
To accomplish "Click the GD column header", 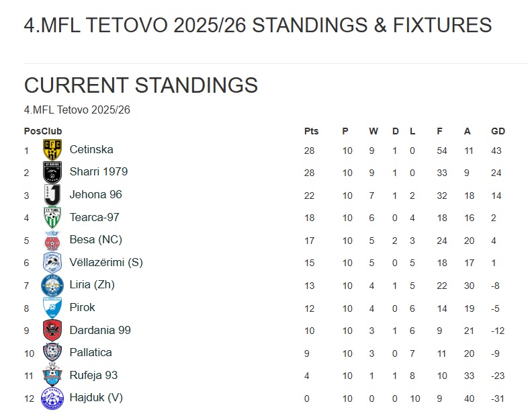I will pos(498,131).
